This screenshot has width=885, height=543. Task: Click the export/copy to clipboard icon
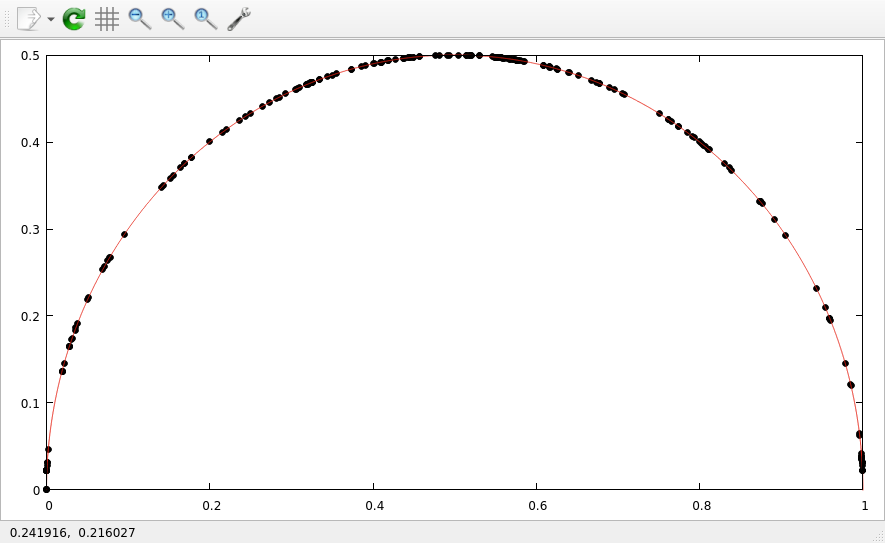coord(28,19)
